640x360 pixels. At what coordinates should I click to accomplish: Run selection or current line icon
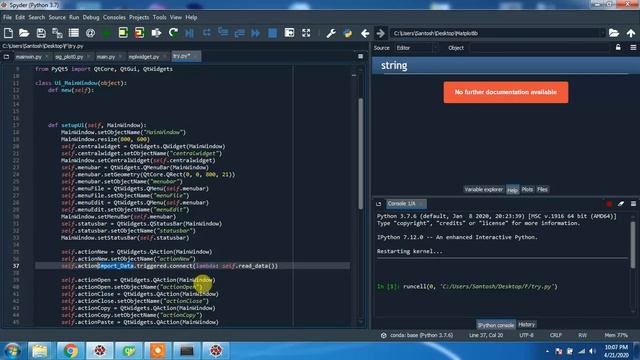click(x=156, y=33)
